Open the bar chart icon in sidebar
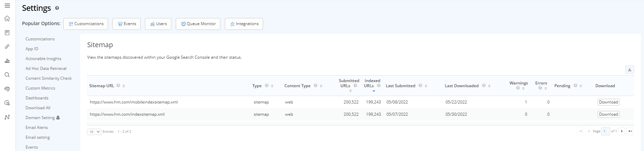 7,61
